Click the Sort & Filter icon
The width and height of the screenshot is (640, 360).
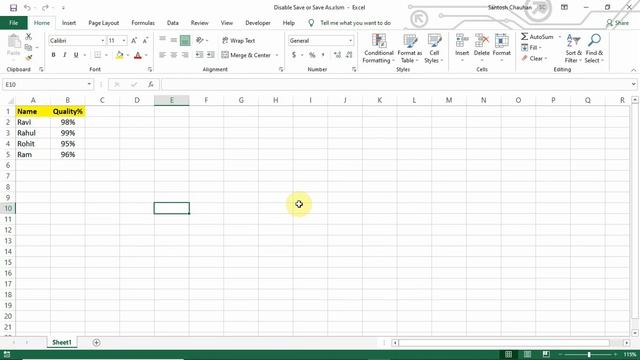point(573,48)
